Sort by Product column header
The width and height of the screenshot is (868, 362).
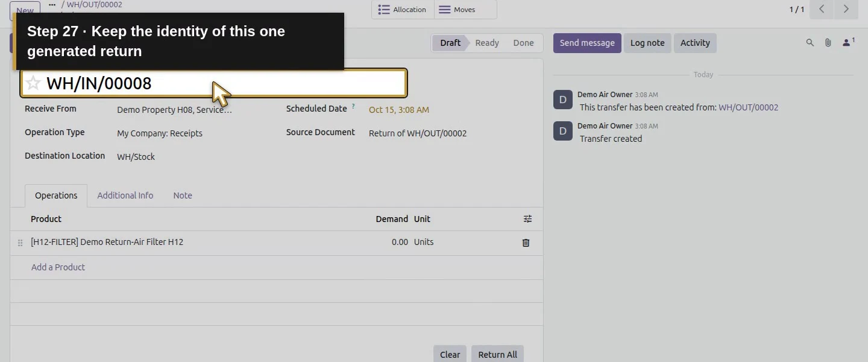[46, 219]
